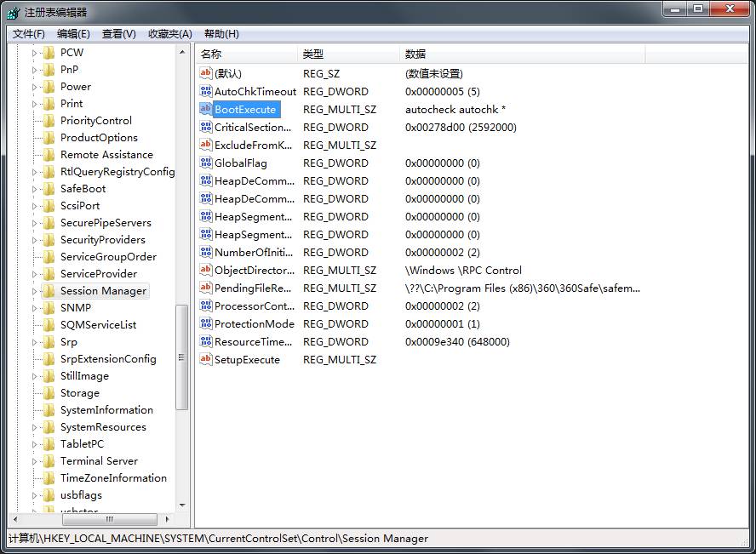756x554 pixels.
Task: Expand the SafeBoot tree node
Action: click(35, 189)
